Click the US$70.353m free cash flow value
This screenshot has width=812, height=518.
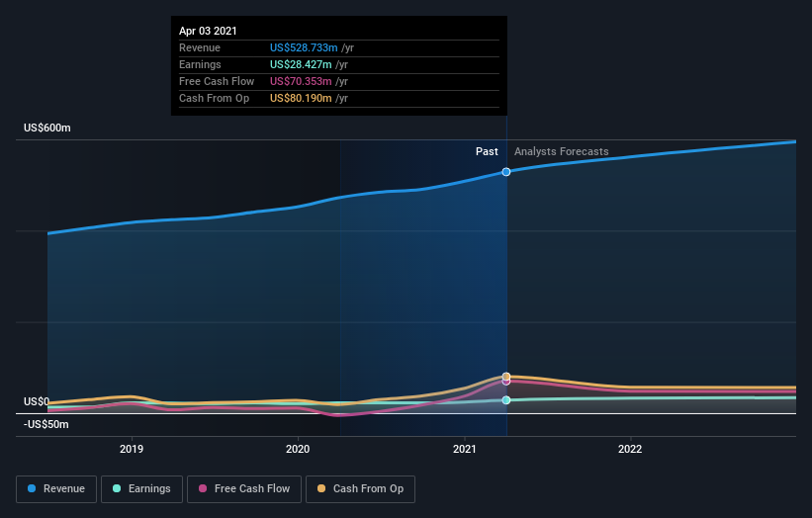coord(301,81)
